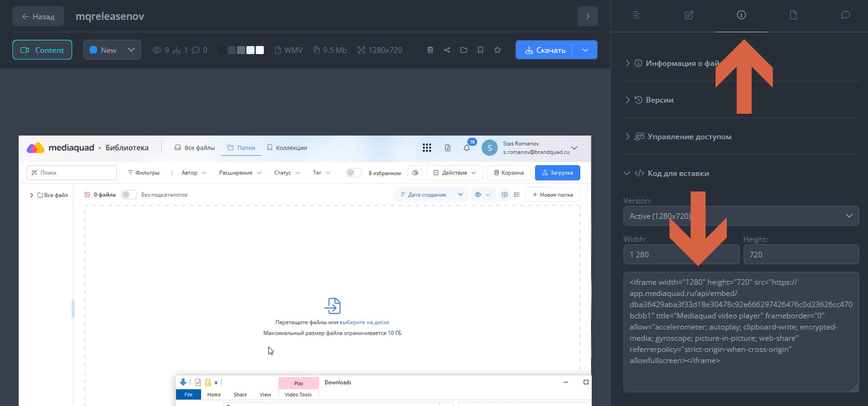Viewport: 868px width, 406px height.
Task: Open the text-lines description panel tab
Action: tap(637, 16)
